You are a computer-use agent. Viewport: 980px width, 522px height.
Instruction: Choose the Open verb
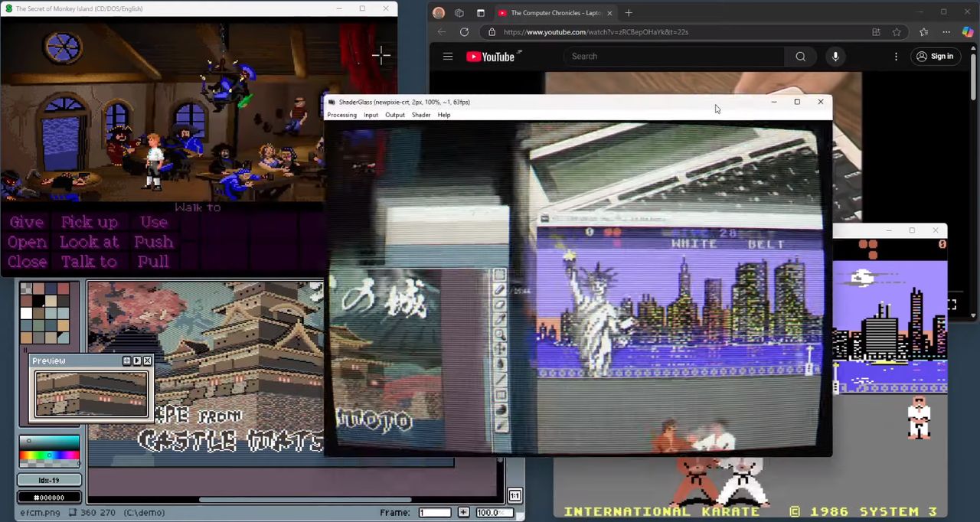pyautogui.click(x=27, y=242)
